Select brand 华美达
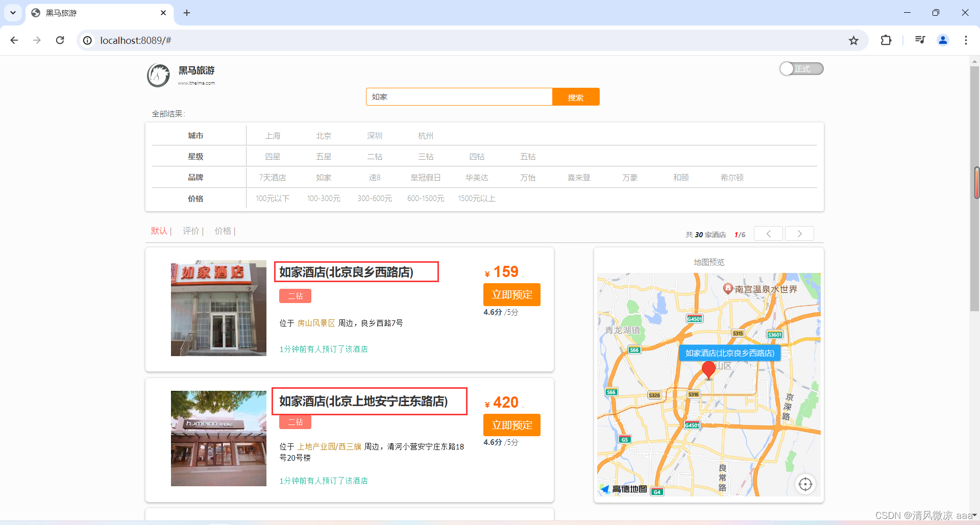This screenshot has height=525, width=980. 477,178
